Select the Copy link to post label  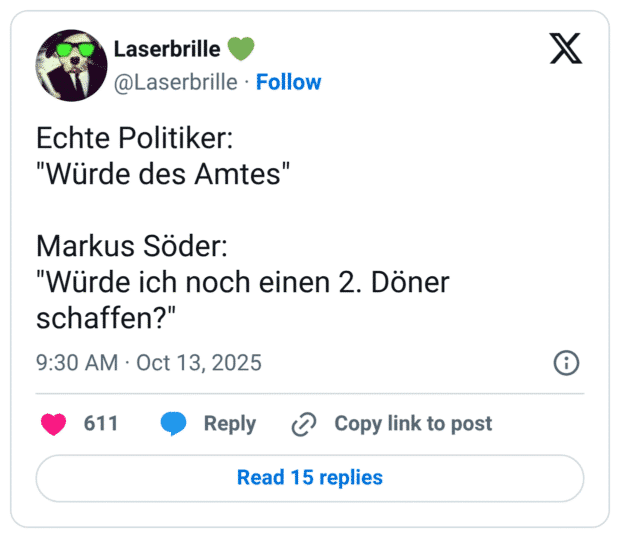[413, 424]
